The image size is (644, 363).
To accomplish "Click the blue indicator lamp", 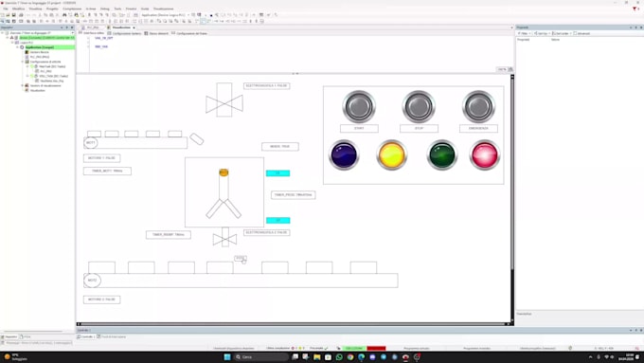I will click(x=344, y=155).
